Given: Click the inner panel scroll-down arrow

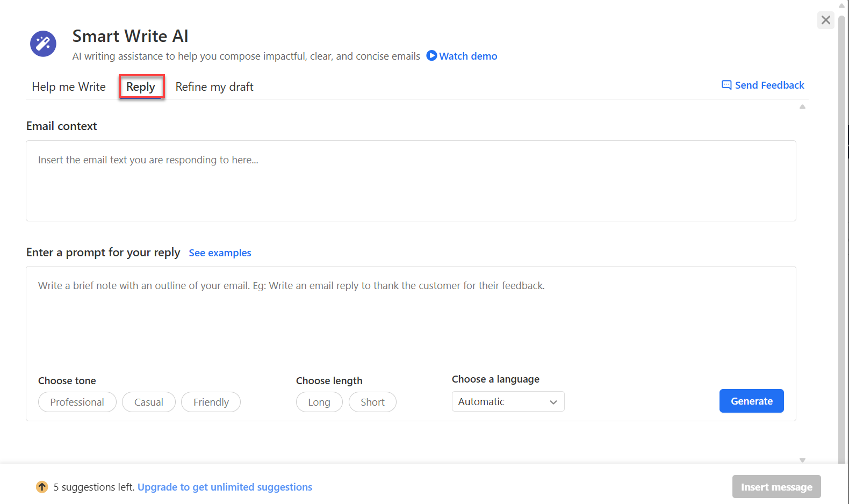Looking at the screenshot, I should click(x=802, y=460).
